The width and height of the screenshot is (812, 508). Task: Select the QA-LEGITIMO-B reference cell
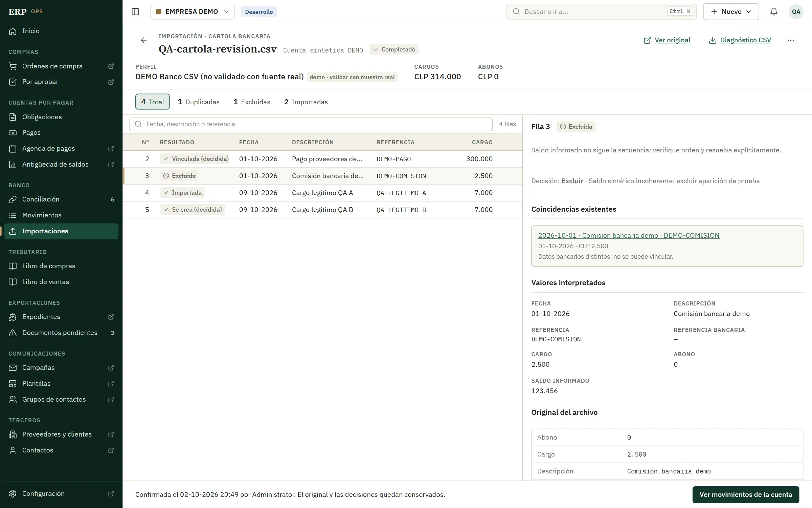coord(401,210)
